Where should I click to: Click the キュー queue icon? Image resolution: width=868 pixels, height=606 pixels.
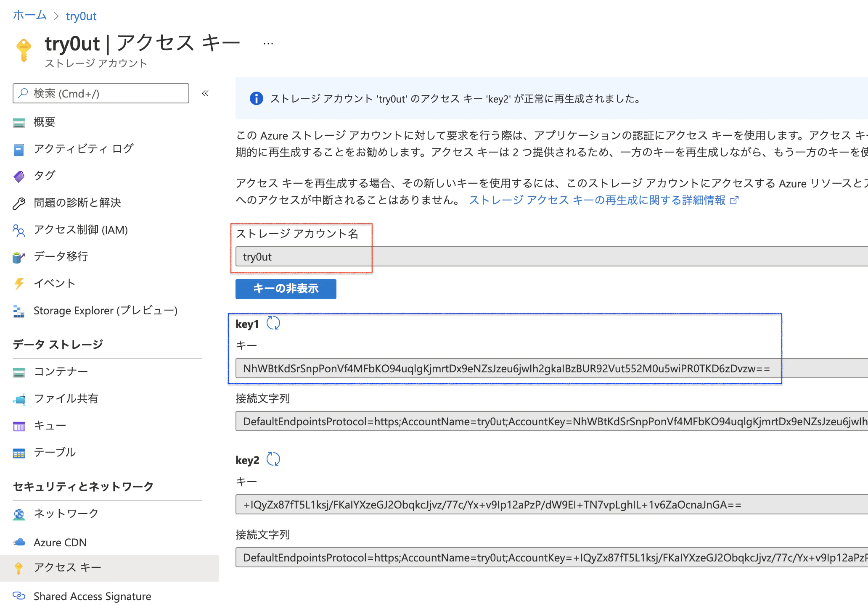(19, 427)
